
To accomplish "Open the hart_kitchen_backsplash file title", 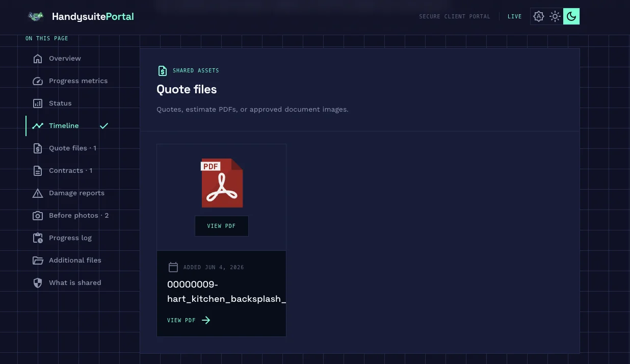I will tap(226, 292).
